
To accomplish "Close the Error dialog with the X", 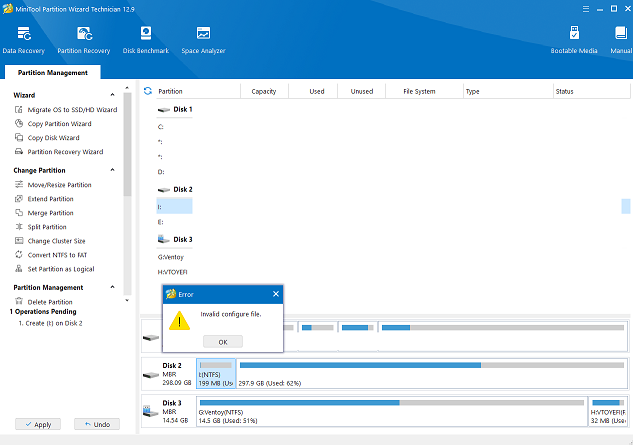I will 276,295.
